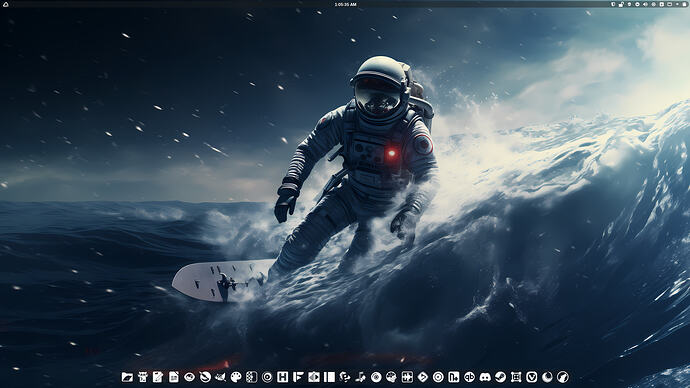The height and width of the screenshot is (388, 690).
Task: Open the notepad-with-pencil text editor icon
Action: pyautogui.click(x=158, y=377)
